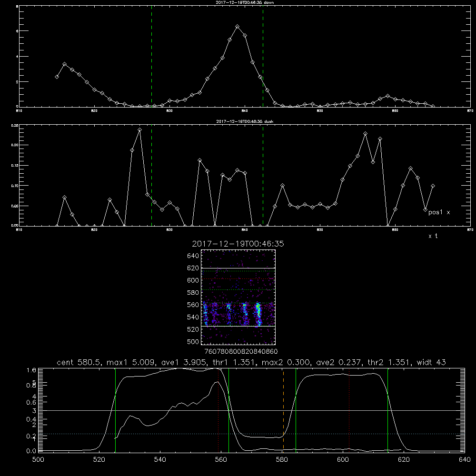Select the dusk peak diamond near 856
The image size is (476, 476).
pyautogui.click(x=365, y=134)
